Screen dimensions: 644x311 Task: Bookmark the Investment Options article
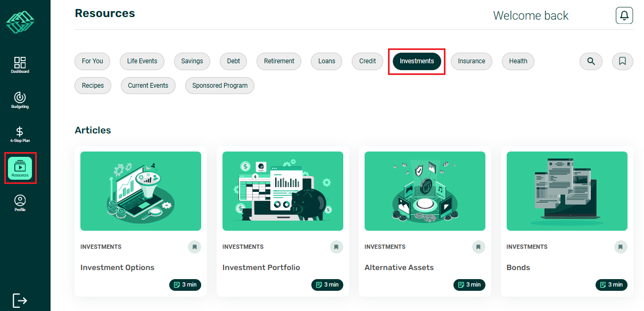coord(194,247)
